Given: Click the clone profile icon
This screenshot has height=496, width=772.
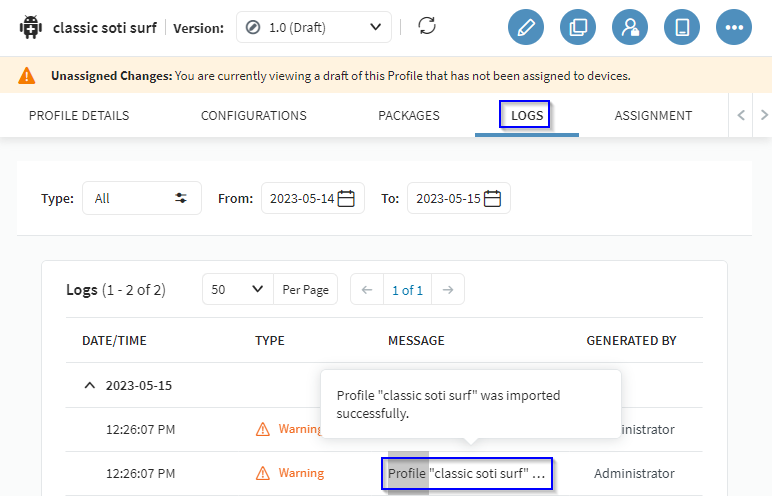Looking at the screenshot, I should [x=577, y=27].
